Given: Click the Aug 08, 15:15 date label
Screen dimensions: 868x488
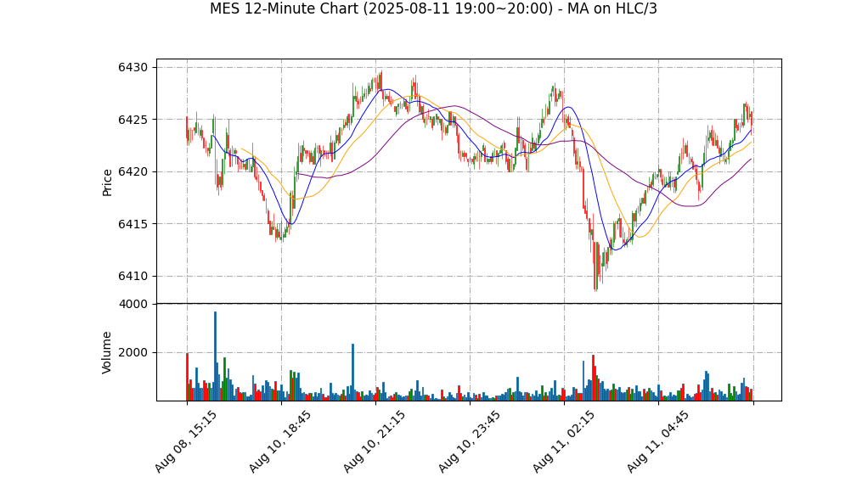Looking at the screenshot, I should (x=185, y=441).
